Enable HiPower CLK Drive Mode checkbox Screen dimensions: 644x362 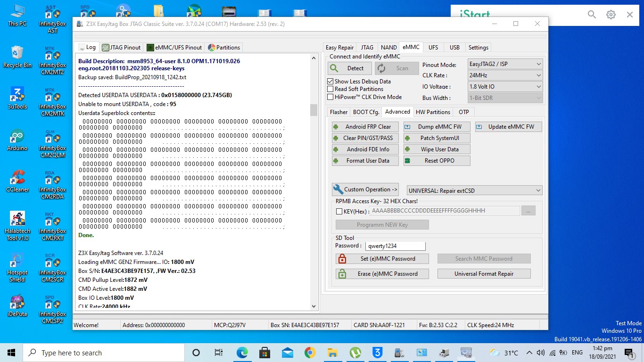tap(330, 97)
